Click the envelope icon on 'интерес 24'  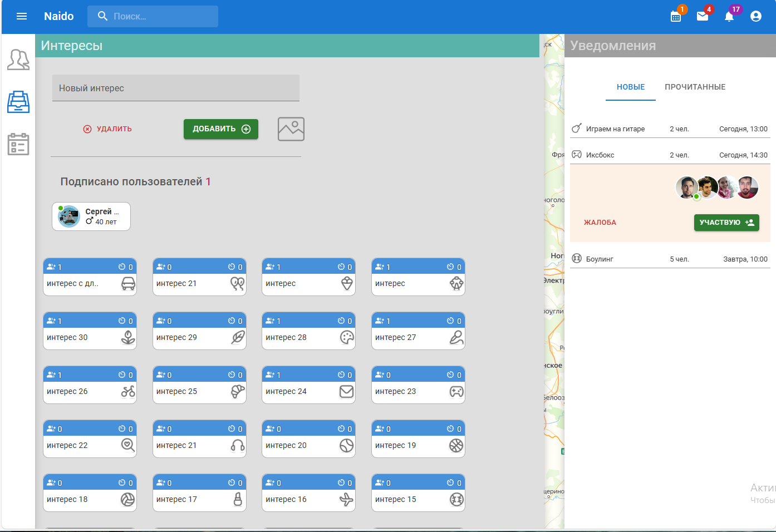tap(347, 392)
